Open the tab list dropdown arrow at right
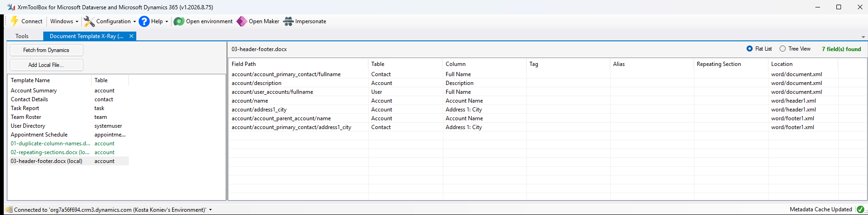This screenshot has width=868, height=215. tap(863, 37)
